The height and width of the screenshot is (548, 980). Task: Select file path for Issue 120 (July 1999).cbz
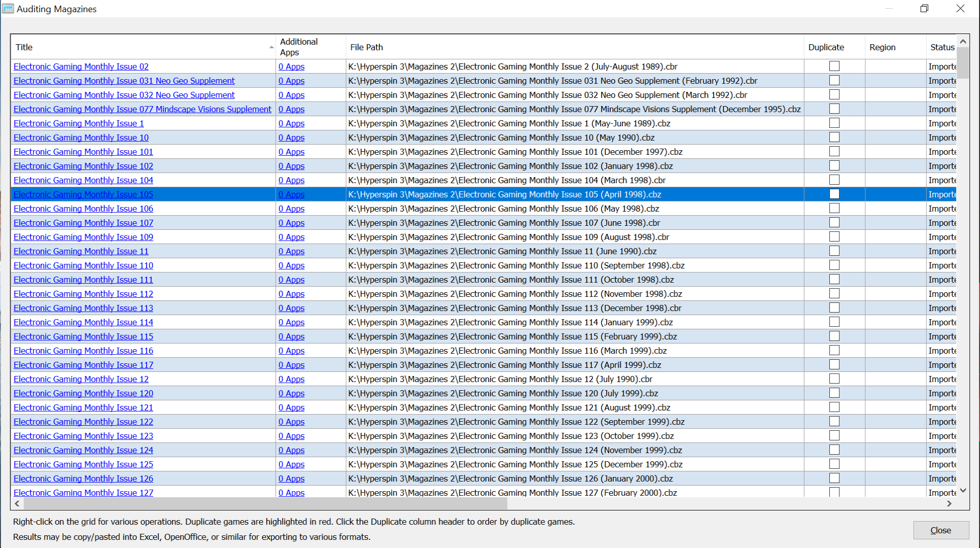[575, 393]
